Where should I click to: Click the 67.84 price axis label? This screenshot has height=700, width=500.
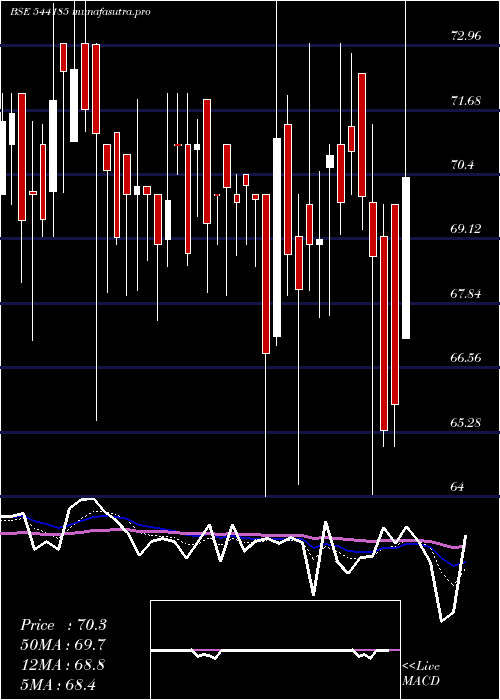coord(466,294)
